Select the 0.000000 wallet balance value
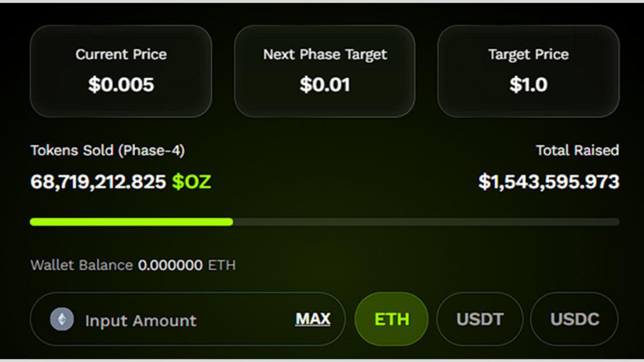 (170, 265)
